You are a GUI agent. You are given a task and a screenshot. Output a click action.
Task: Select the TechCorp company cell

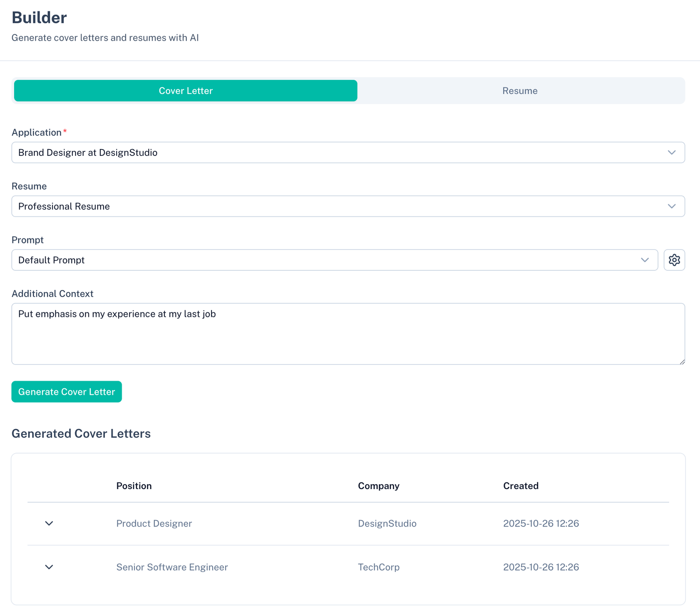pyautogui.click(x=378, y=567)
